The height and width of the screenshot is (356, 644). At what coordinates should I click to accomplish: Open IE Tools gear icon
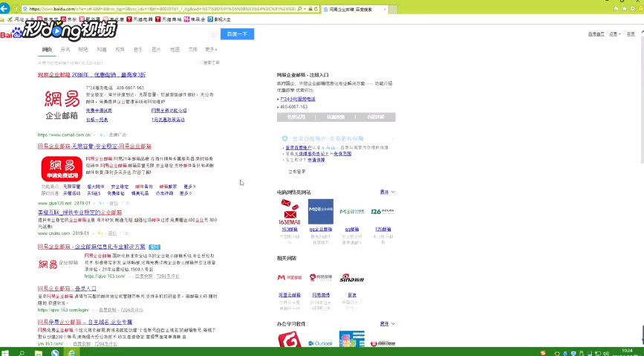[x=633, y=9]
